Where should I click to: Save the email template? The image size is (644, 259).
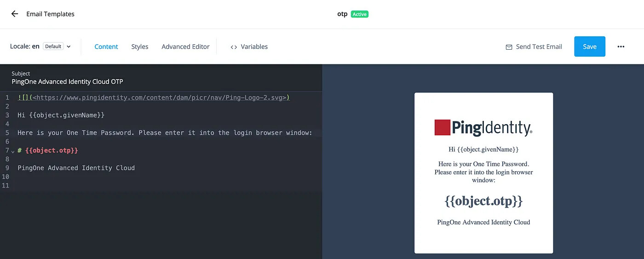tap(590, 46)
